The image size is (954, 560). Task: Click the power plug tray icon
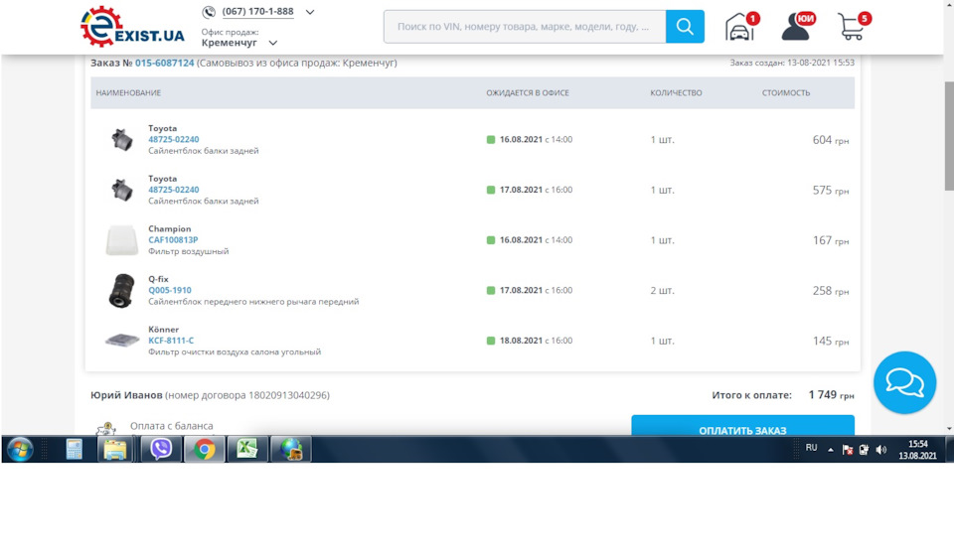tap(864, 450)
